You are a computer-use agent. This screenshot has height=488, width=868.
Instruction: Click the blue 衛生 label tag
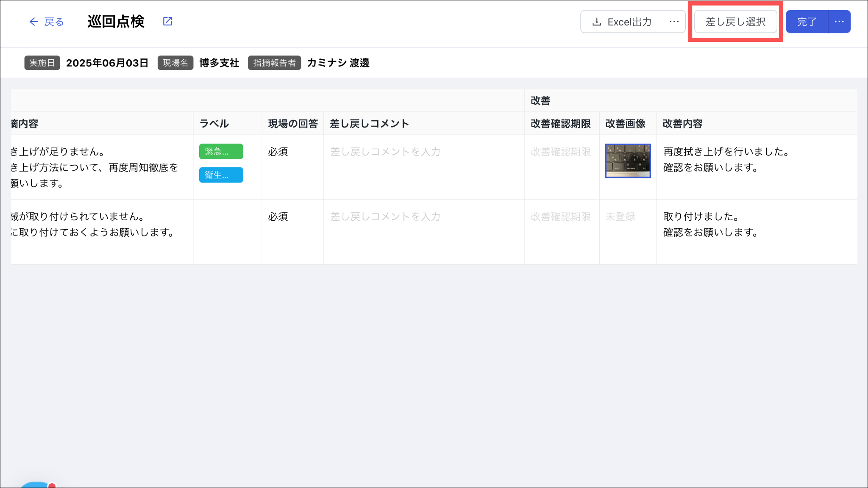pyautogui.click(x=221, y=175)
